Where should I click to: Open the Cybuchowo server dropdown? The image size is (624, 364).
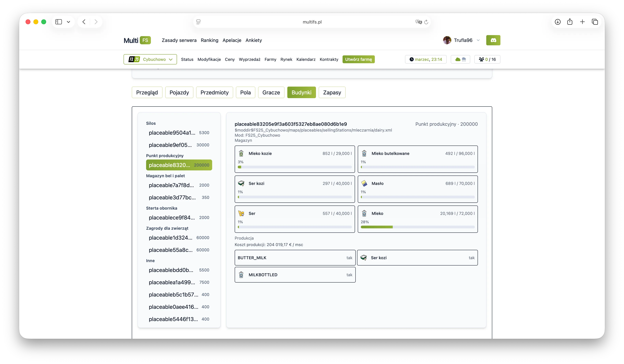click(x=150, y=59)
